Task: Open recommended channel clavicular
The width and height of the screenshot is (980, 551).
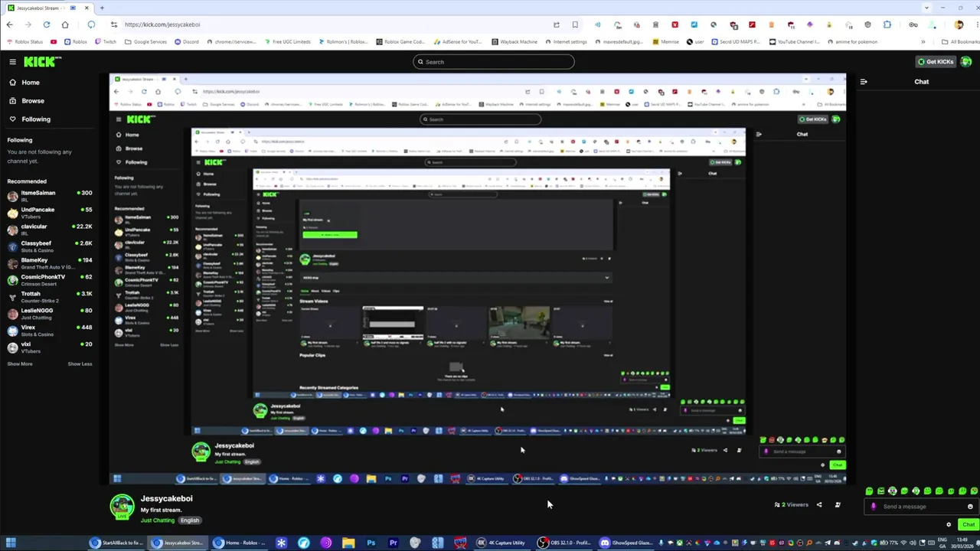Action: click(x=49, y=230)
